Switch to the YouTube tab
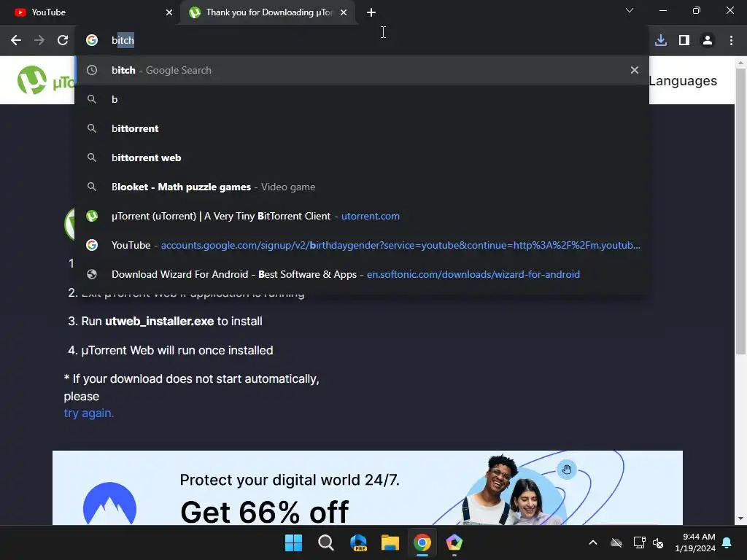Screen dimensions: 747x560 click(x=90, y=12)
